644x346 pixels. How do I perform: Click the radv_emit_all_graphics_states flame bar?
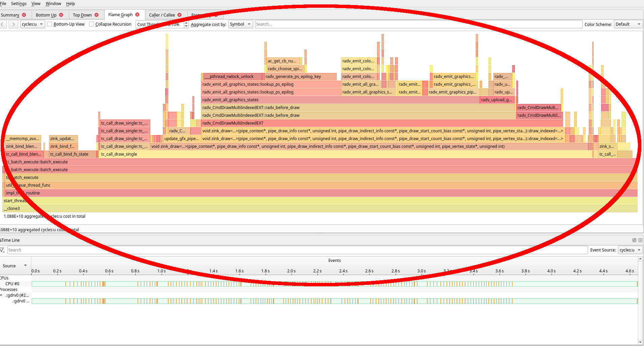click(x=340, y=100)
